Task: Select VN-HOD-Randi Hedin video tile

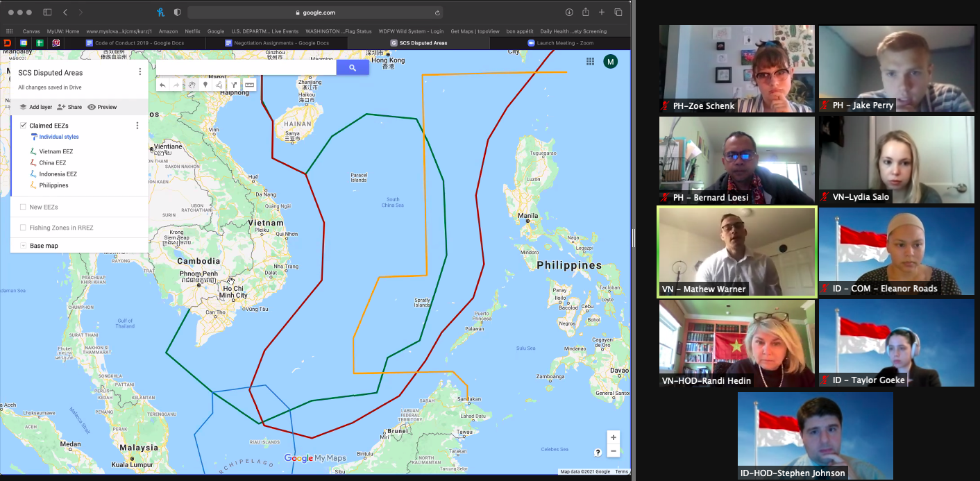Action: pos(737,343)
